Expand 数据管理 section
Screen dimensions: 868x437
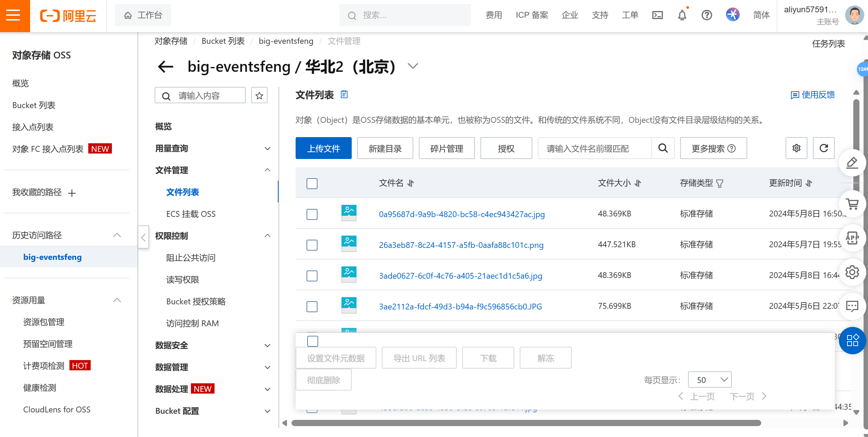tap(268, 367)
